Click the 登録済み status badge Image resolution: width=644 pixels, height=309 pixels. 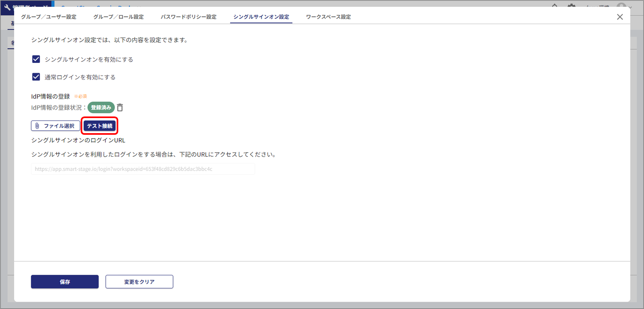click(x=101, y=107)
